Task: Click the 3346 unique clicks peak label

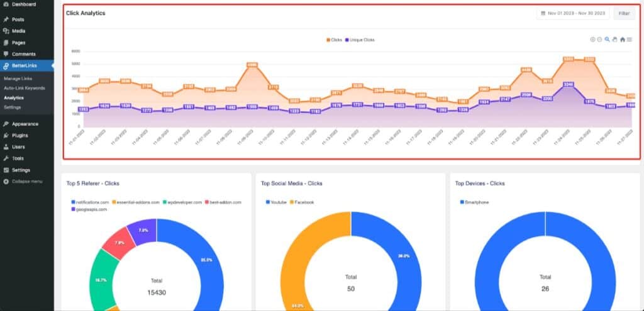Action: pyautogui.click(x=569, y=85)
